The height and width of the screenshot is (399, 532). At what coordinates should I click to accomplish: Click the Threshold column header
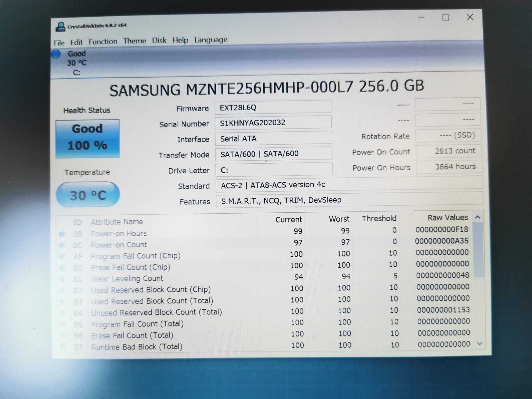pyautogui.click(x=379, y=218)
